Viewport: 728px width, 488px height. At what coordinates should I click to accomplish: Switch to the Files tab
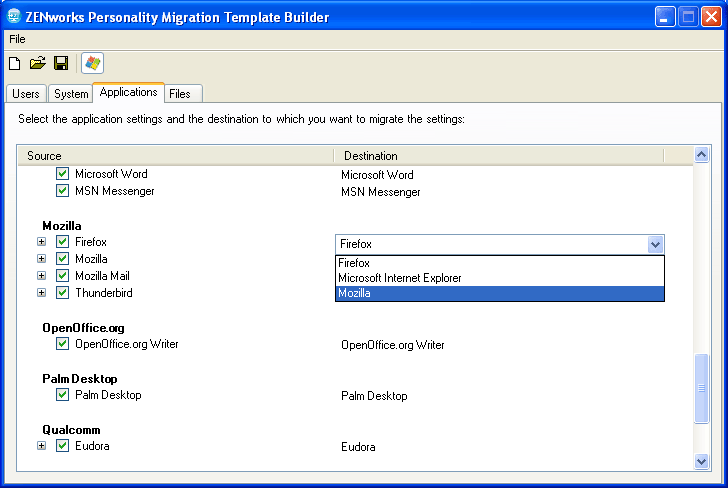(180, 94)
